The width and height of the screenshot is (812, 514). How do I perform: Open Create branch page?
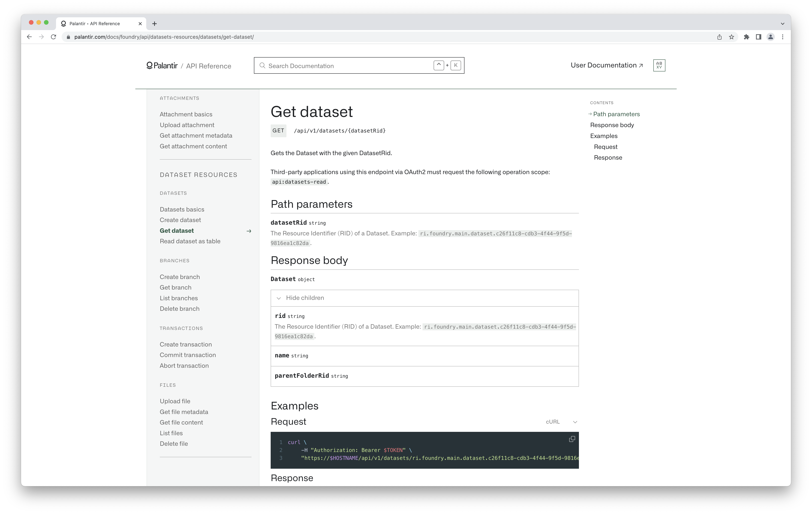[180, 277]
